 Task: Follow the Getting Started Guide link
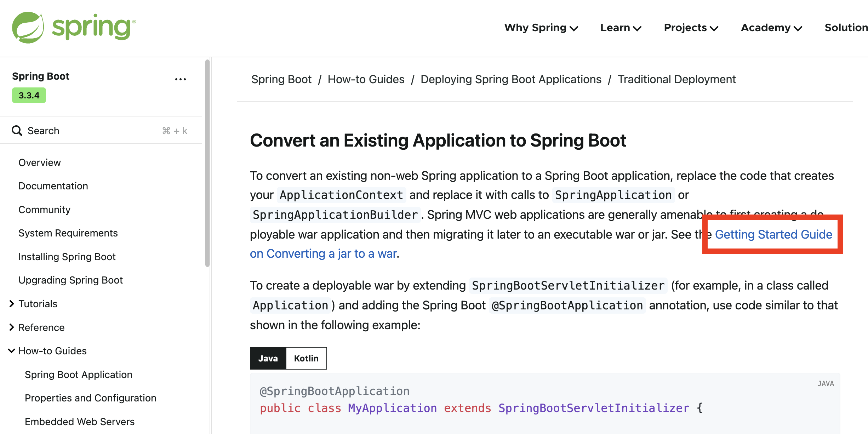point(773,234)
